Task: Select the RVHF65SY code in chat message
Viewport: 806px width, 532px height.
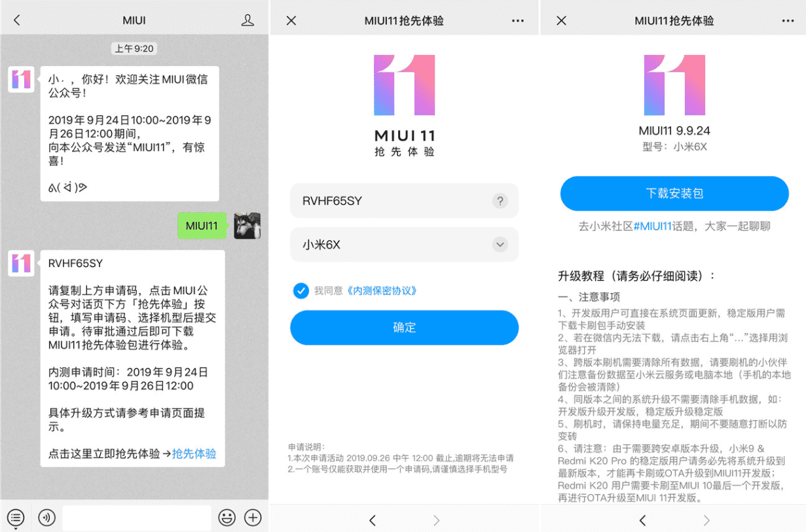Action: pyautogui.click(x=75, y=264)
